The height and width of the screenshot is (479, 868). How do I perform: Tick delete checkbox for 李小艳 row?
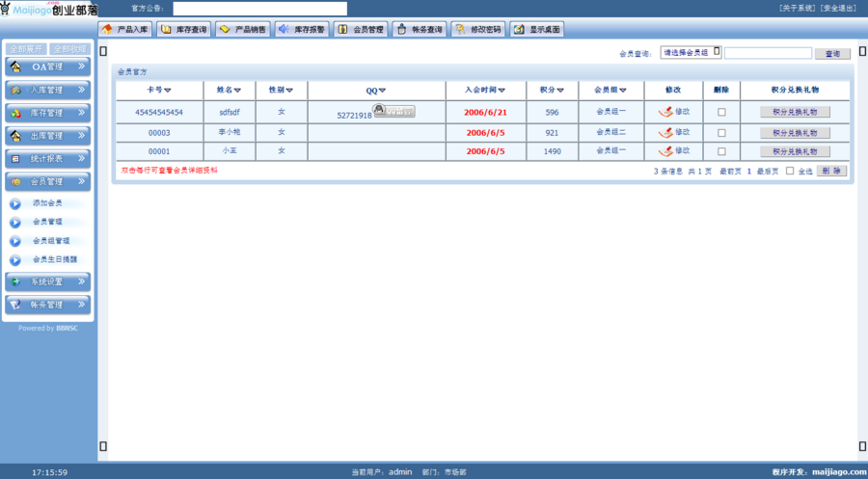[x=721, y=133]
